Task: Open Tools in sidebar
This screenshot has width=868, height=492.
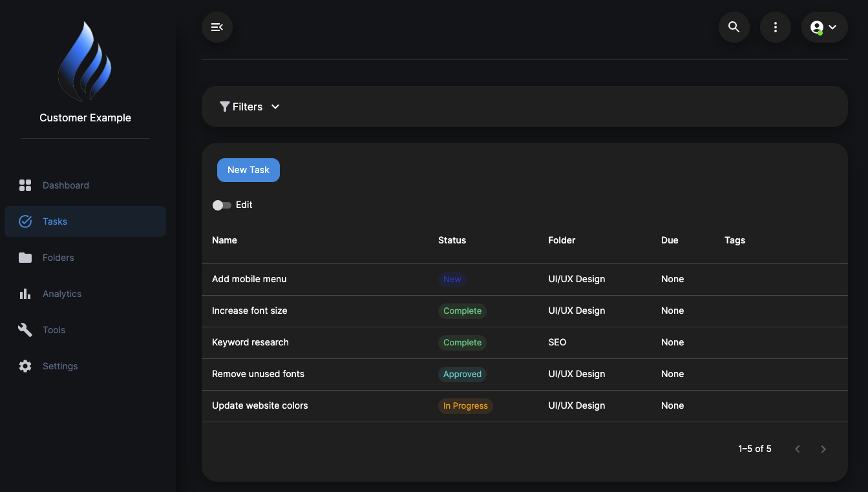Action: pos(85,330)
